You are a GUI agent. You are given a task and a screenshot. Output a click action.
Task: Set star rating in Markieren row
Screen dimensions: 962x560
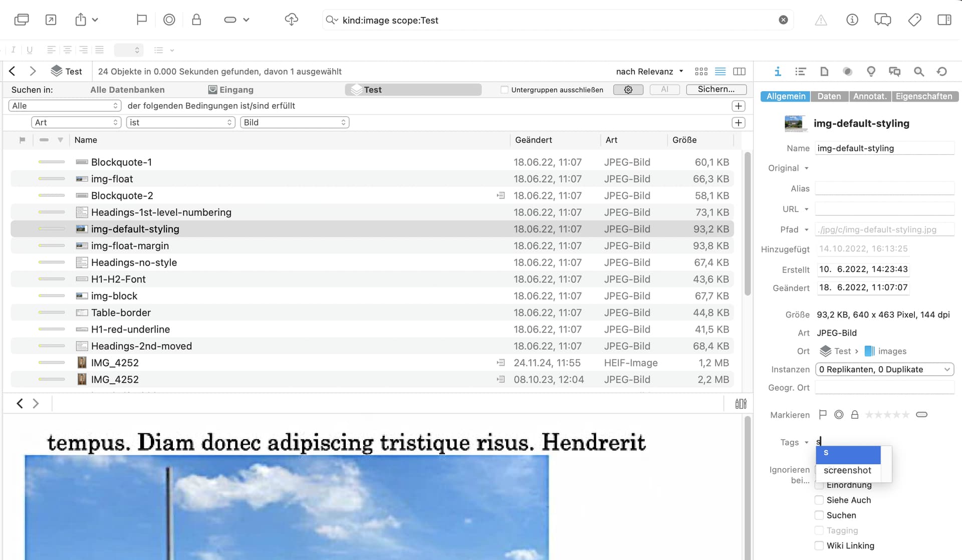tap(887, 415)
